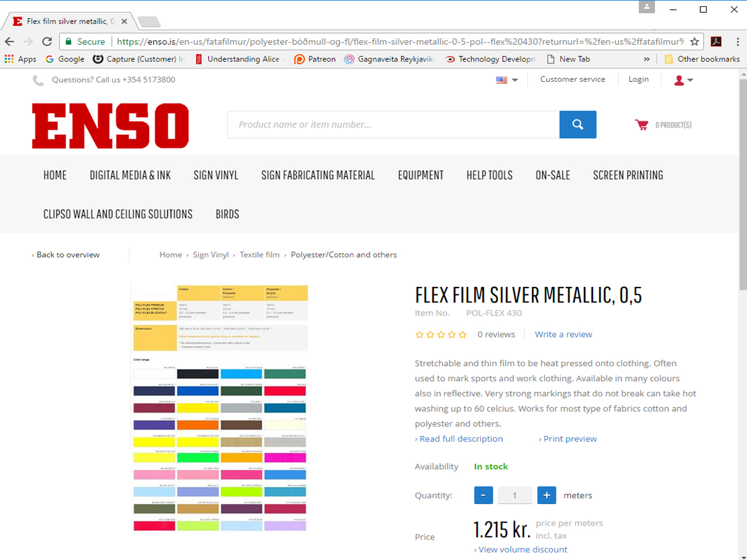This screenshot has width=747, height=560.
Task: Go back using browser back arrow
Action: 9,41
